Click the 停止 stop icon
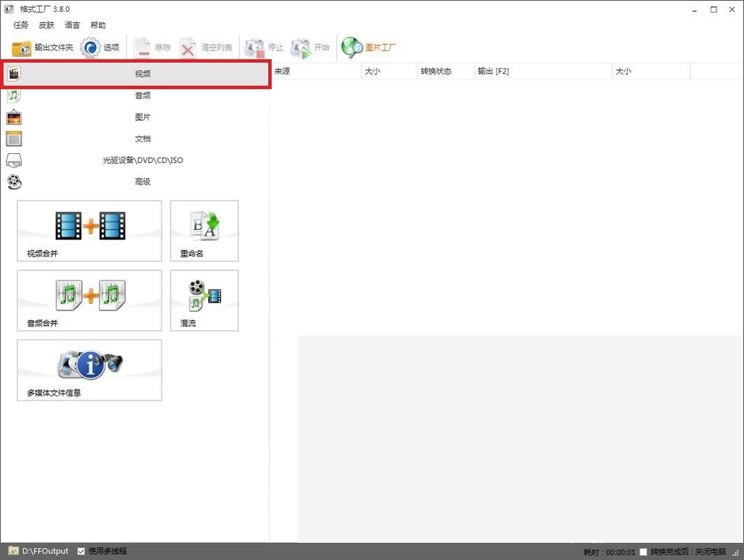Viewport: 744px width, 560px height. point(254,48)
